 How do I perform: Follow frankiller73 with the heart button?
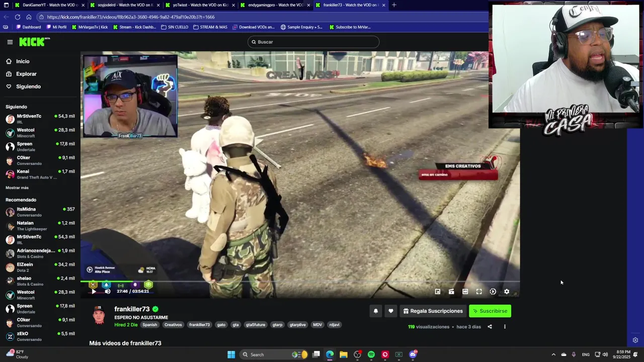(390, 311)
